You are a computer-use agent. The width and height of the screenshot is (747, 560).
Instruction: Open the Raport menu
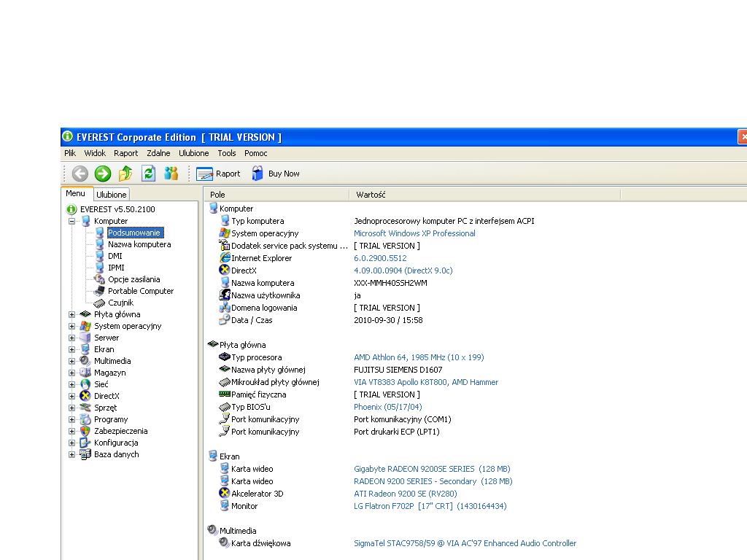pyautogui.click(x=125, y=153)
